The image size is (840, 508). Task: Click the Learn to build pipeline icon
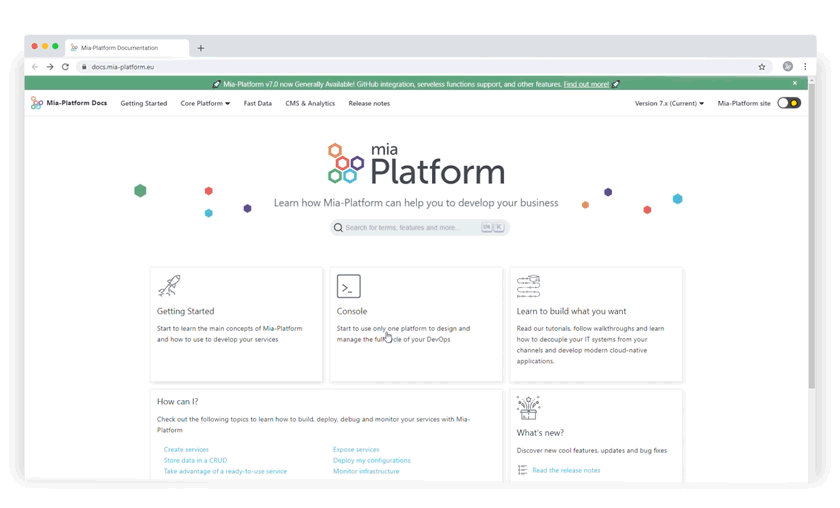tap(528, 286)
